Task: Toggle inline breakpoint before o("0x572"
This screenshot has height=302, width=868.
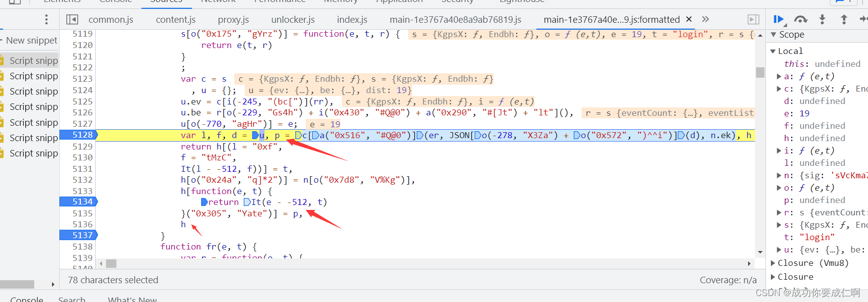Action: coord(577,135)
